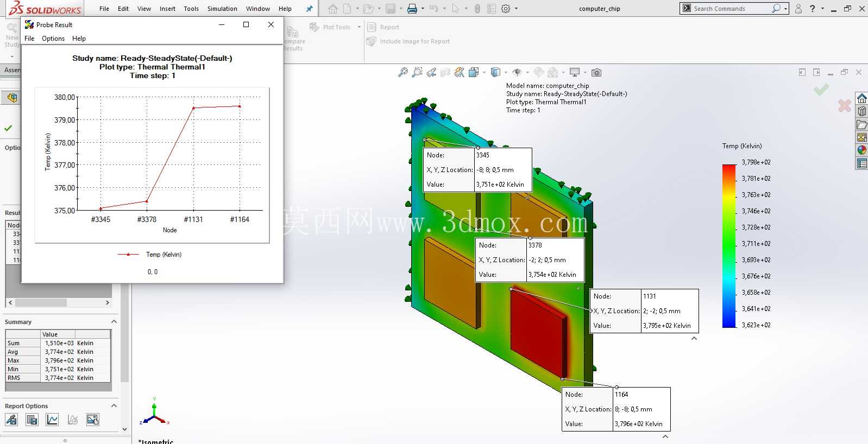Viewport: 868px width, 444px height.
Task: Click the results list horizontal scrollbar
Action: point(59,302)
